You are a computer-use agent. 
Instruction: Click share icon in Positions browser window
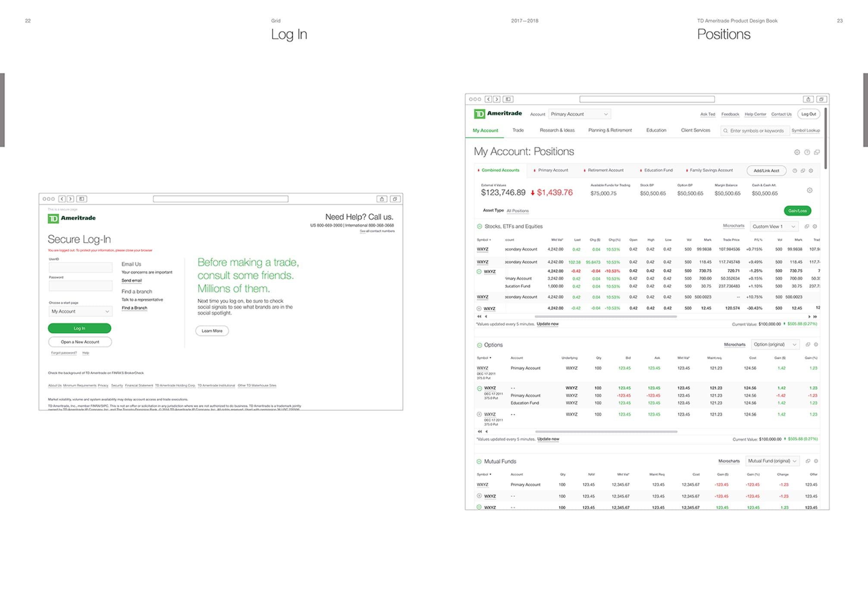[x=808, y=99]
